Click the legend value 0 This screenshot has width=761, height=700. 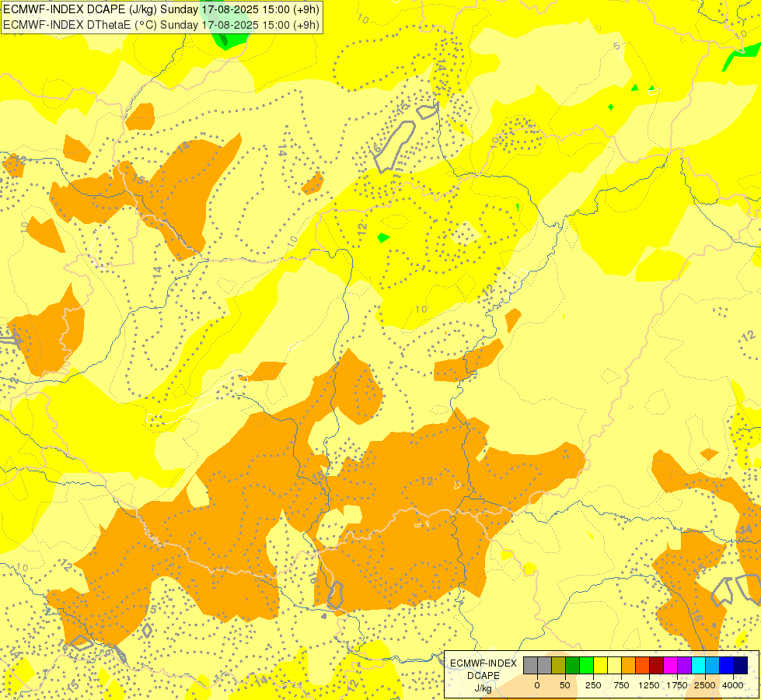(537, 685)
